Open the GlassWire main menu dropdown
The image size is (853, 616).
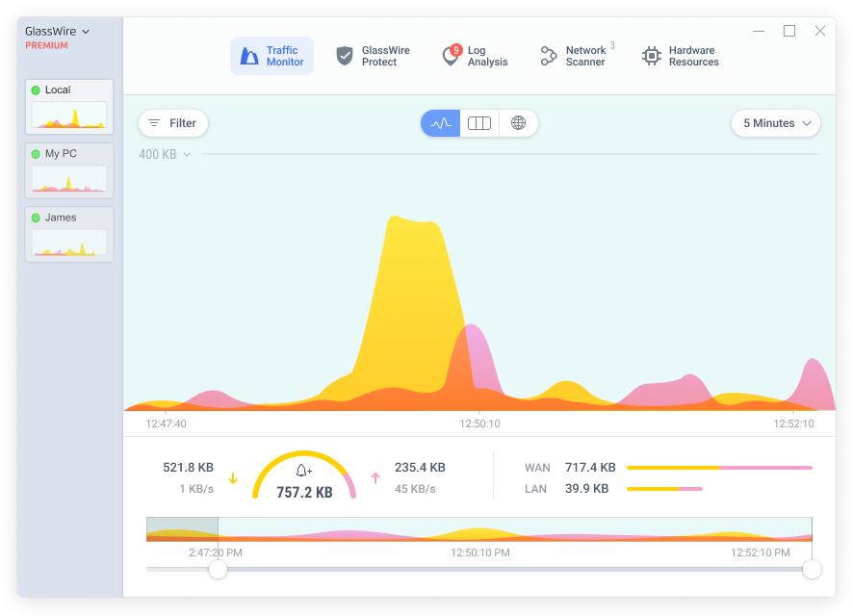[57, 32]
